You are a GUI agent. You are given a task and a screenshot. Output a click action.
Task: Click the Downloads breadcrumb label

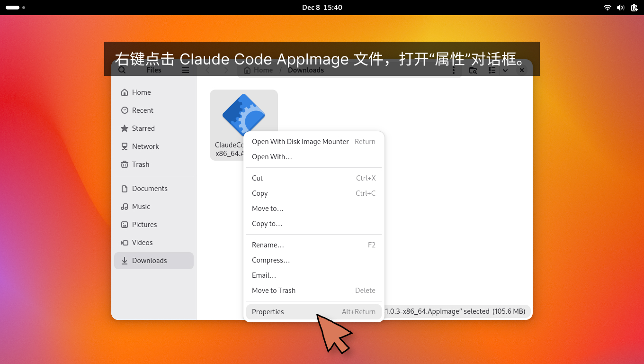click(x=305, y=70)
